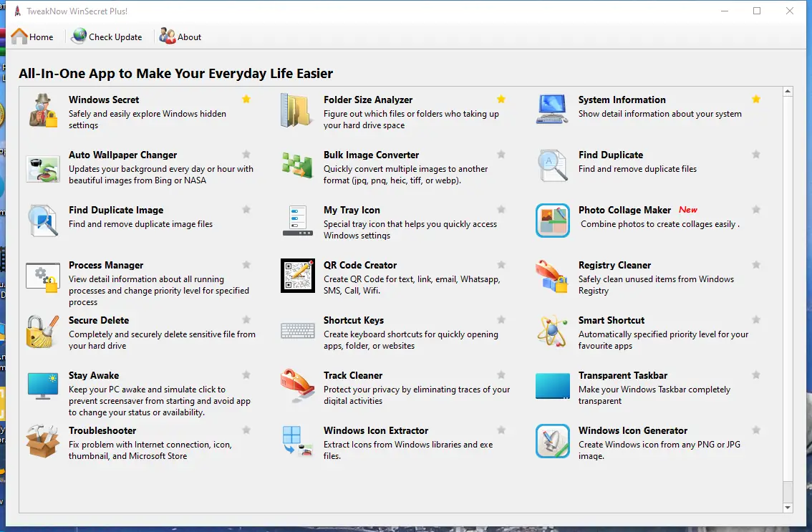Select the Transparent Taskbar title
The width and height of the screenshot is (812, 532).
click(x=622, y=376)
